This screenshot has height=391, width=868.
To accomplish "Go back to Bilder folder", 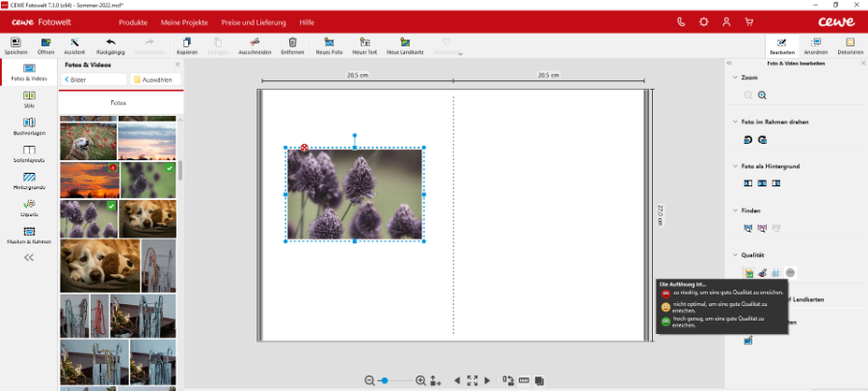I will pyautogui.click(x=94, y=80).
